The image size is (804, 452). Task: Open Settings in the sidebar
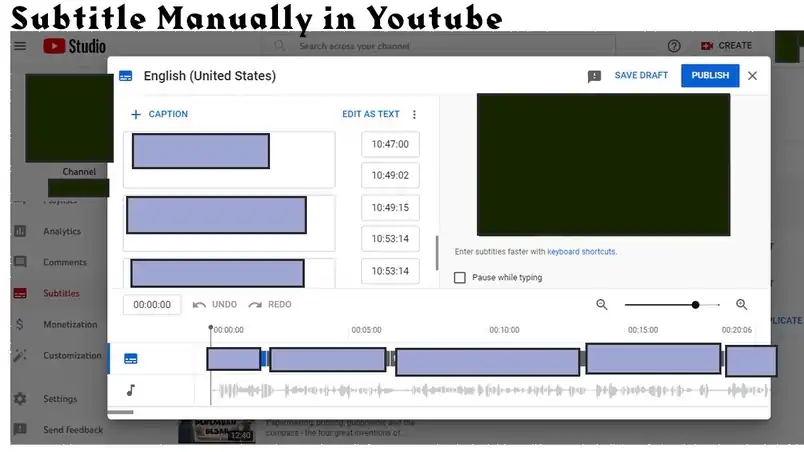60,399
